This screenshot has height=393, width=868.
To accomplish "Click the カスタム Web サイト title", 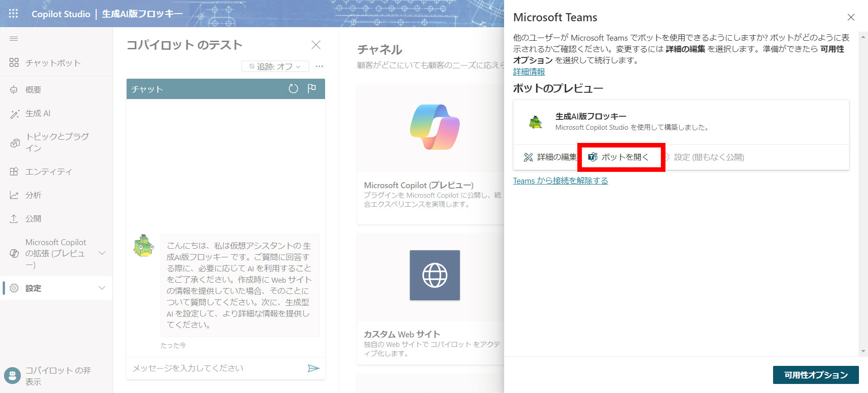I will click(x=402, y=334).
